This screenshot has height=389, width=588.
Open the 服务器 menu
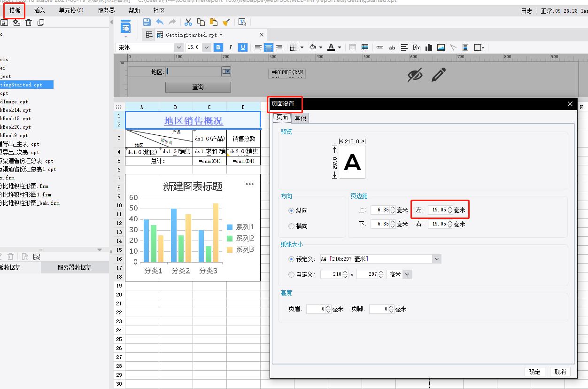pyautogui.click(x=107, y=10)
